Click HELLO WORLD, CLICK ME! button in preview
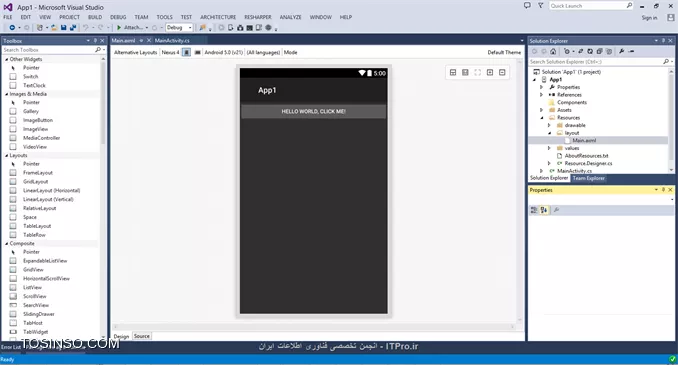The height and width of the screenshot is (365, 678). pyautogui.click(x=313, y=112)
